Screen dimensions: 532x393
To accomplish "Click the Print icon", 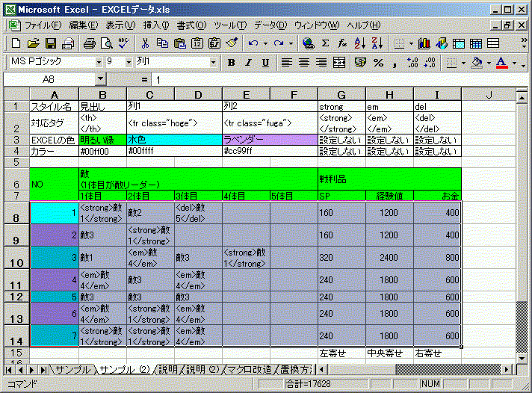I will click(90, 43).
